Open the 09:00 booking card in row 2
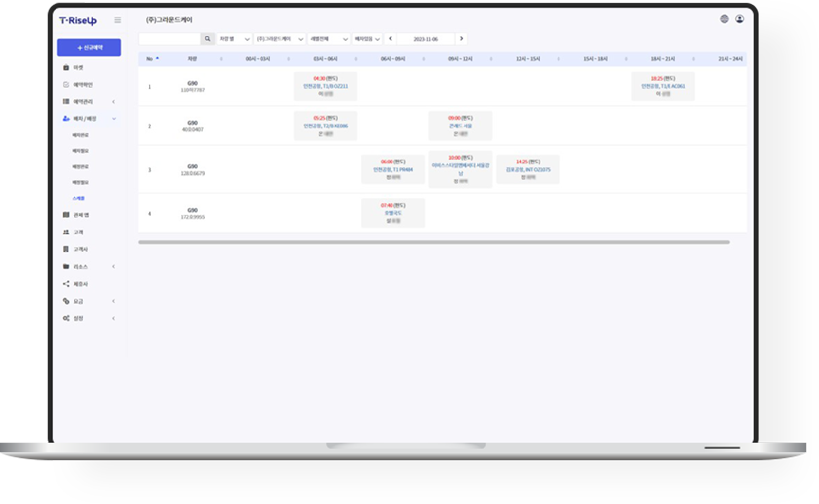 click(x=460, y=126)
